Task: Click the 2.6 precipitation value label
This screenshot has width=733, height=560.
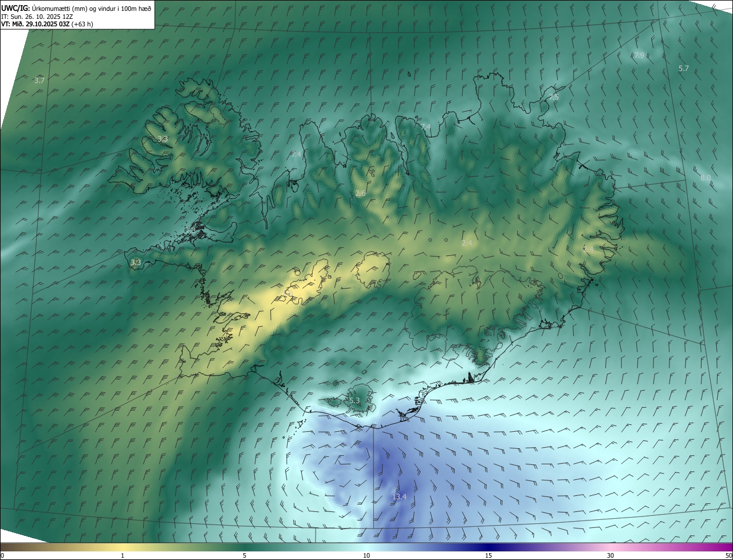Action: pyautogui.click(x=360, y=194)
